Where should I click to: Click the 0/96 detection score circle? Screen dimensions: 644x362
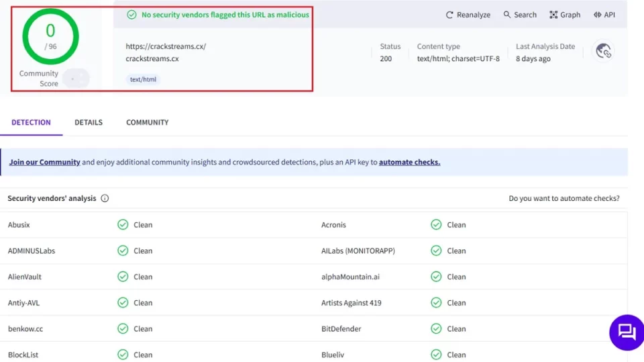50,37
